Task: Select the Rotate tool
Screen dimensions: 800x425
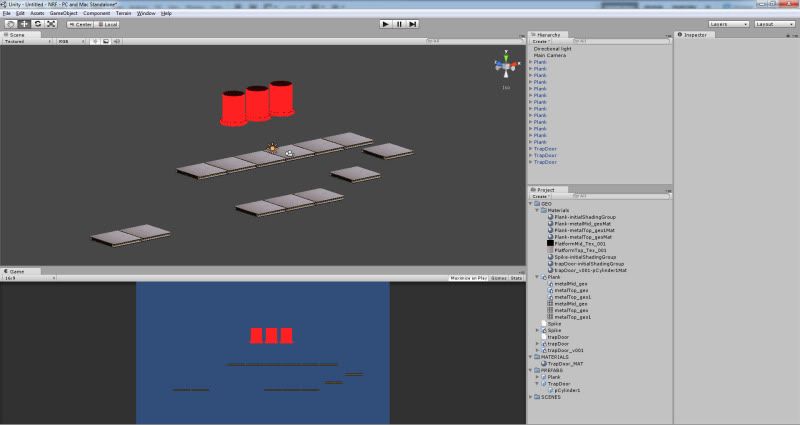Action: (x=37, y=23)
